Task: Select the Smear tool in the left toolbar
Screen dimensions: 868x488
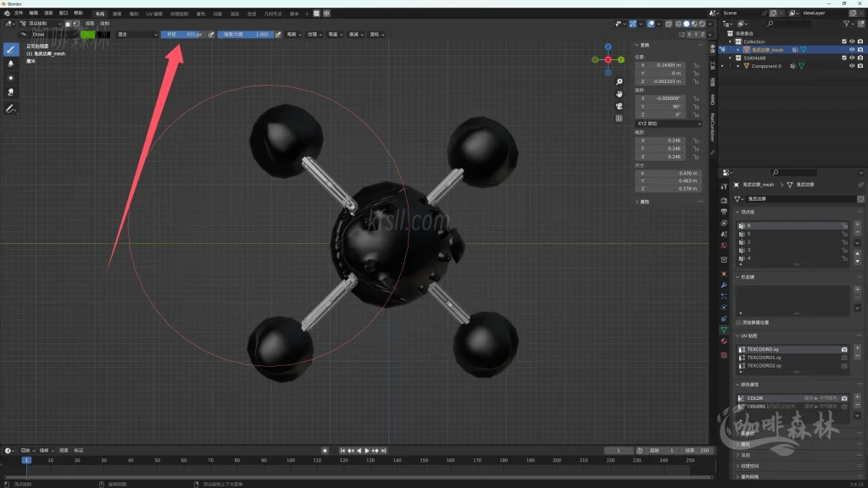Action: tap(12, 91)
